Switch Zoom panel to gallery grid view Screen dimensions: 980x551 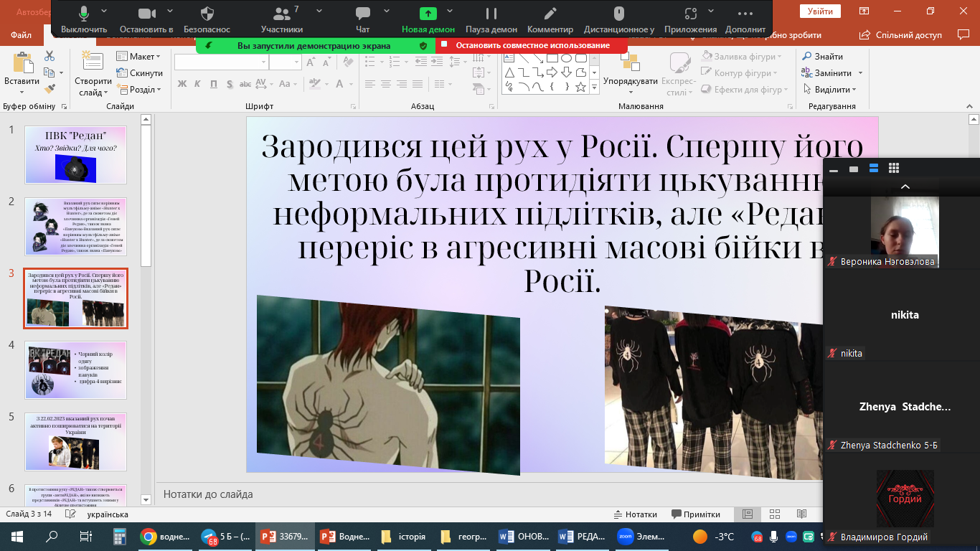click(x=894, y=168)
